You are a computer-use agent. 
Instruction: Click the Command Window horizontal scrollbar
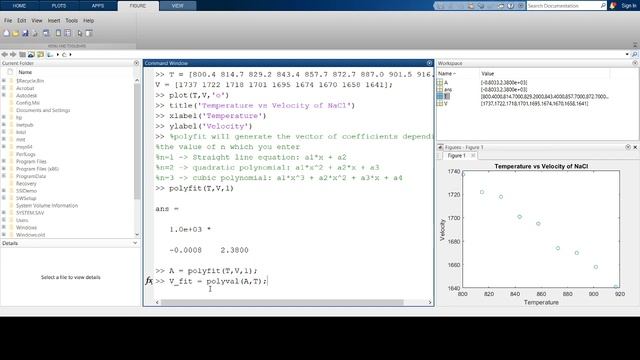pyautogui.click(x=282, y=302)
